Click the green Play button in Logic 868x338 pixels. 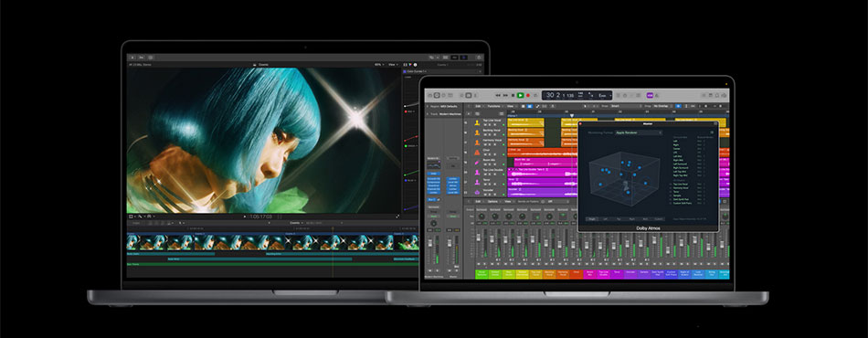click(521, 95)
